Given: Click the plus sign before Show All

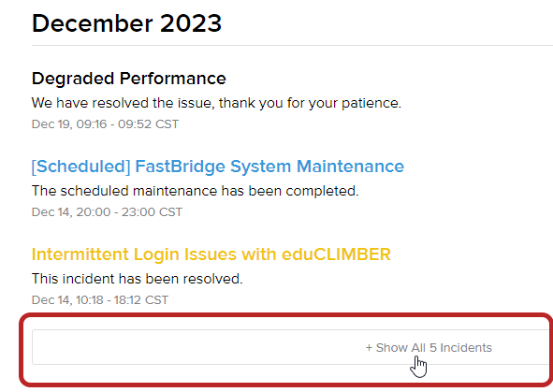Looking at the screenshot, I should pyautogui.click(x=369, y=348).
